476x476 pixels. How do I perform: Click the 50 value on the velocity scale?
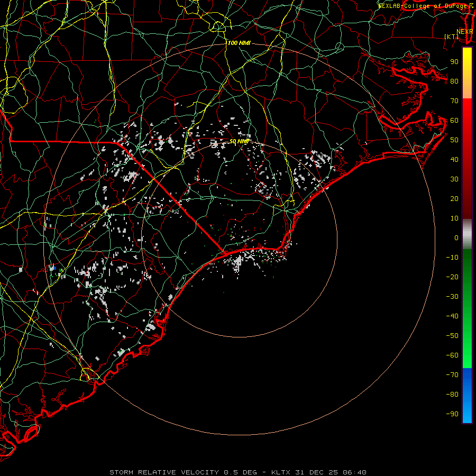(x=454, y=140)
